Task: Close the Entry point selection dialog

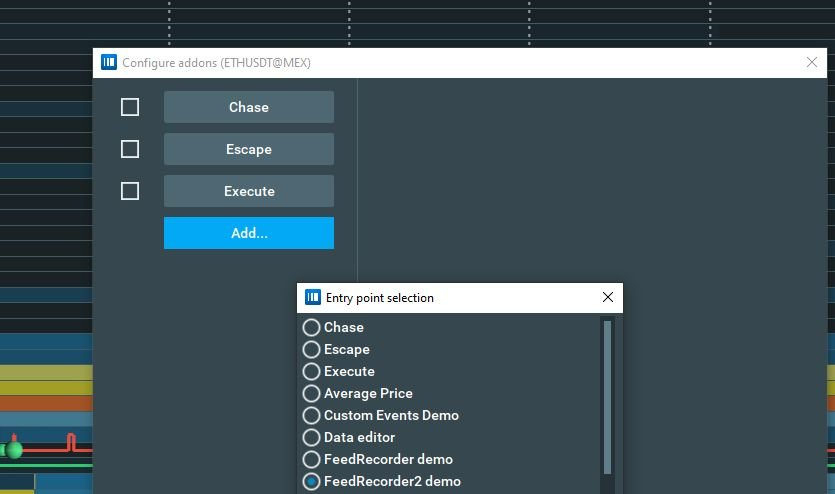Action: point(607,297)
